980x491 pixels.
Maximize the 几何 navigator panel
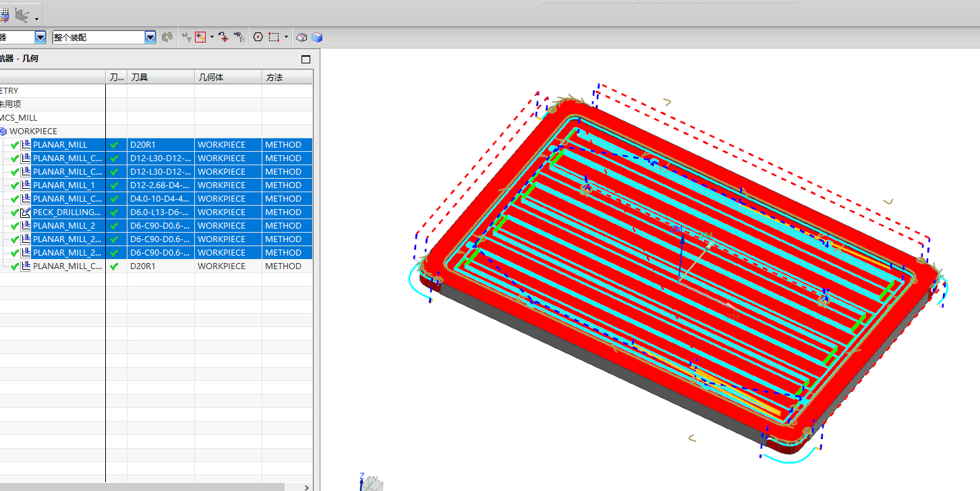(306, 59)
